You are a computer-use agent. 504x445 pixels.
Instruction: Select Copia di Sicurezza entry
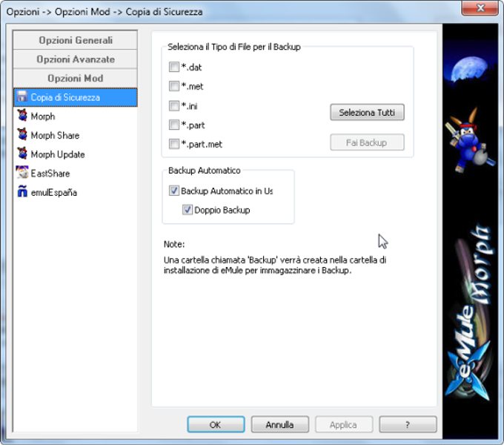tap(75, 97)
